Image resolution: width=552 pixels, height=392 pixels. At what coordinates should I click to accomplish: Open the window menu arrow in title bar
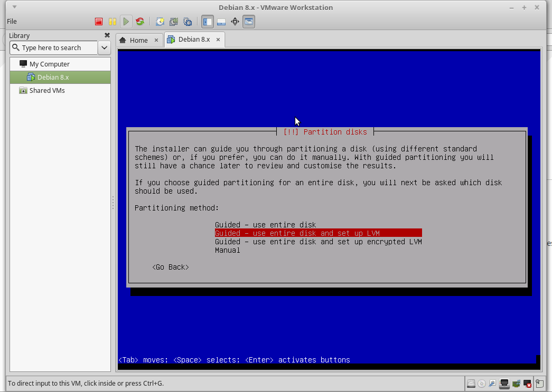(x=14, y=7)
